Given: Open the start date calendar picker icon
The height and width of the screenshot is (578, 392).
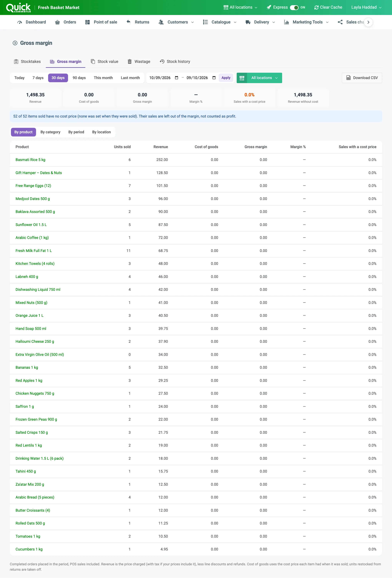Looking at the screenshot, I should [x=176, y=78].
